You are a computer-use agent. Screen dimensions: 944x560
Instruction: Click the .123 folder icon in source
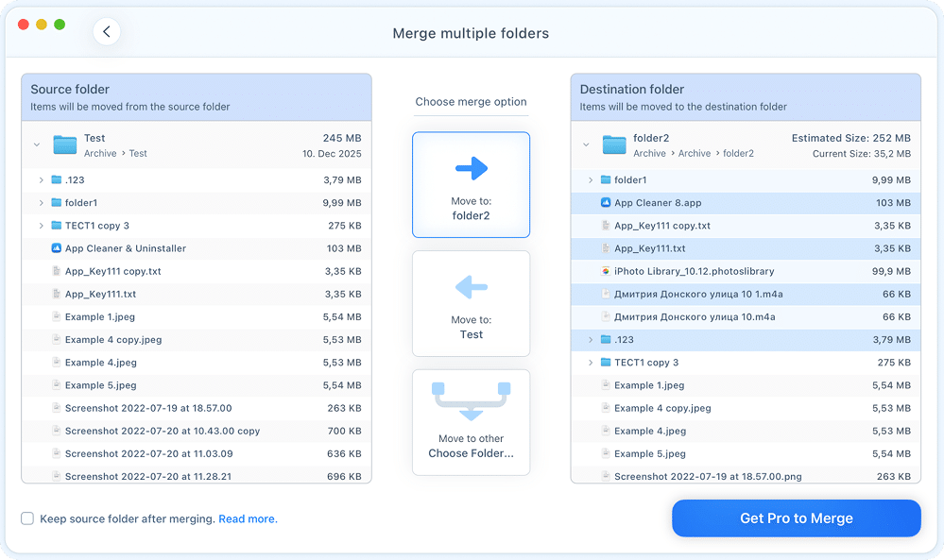(56, 179)
